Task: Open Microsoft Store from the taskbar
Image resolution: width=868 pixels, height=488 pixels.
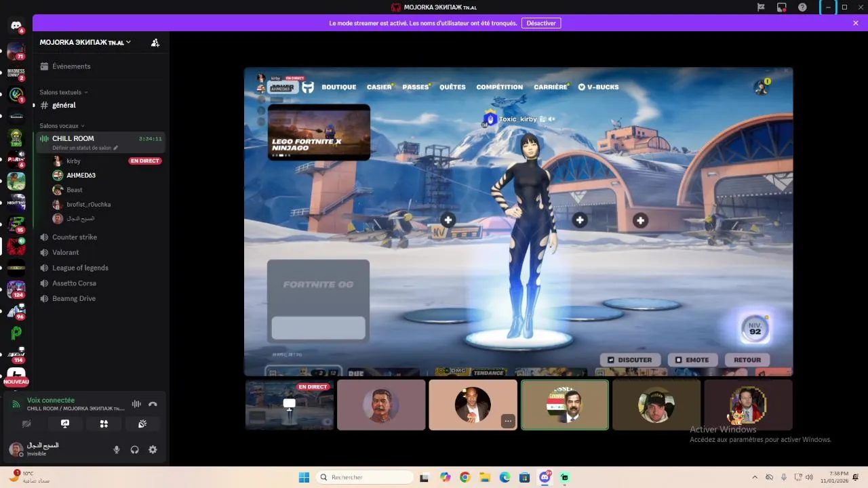Action: coord(524,477)
